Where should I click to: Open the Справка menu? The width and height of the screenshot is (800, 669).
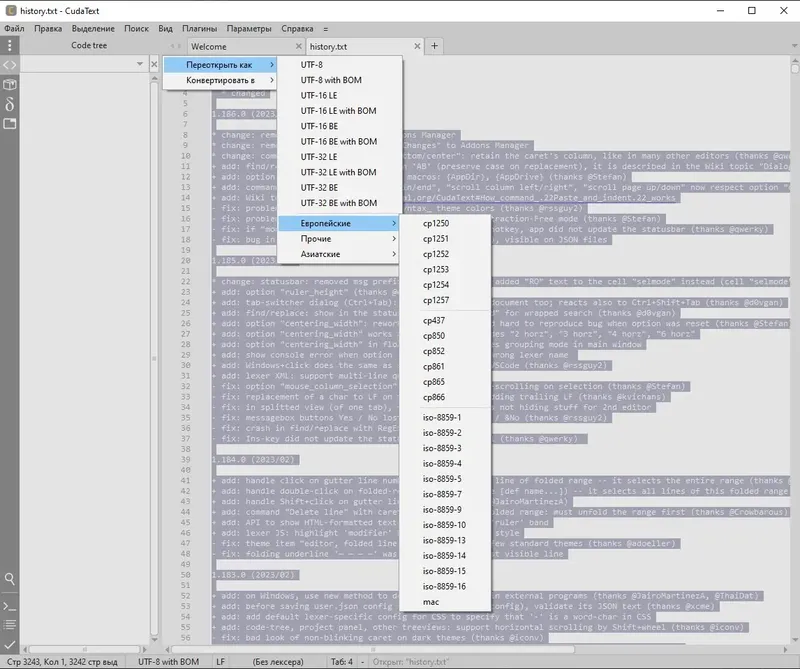coord(297,29)
